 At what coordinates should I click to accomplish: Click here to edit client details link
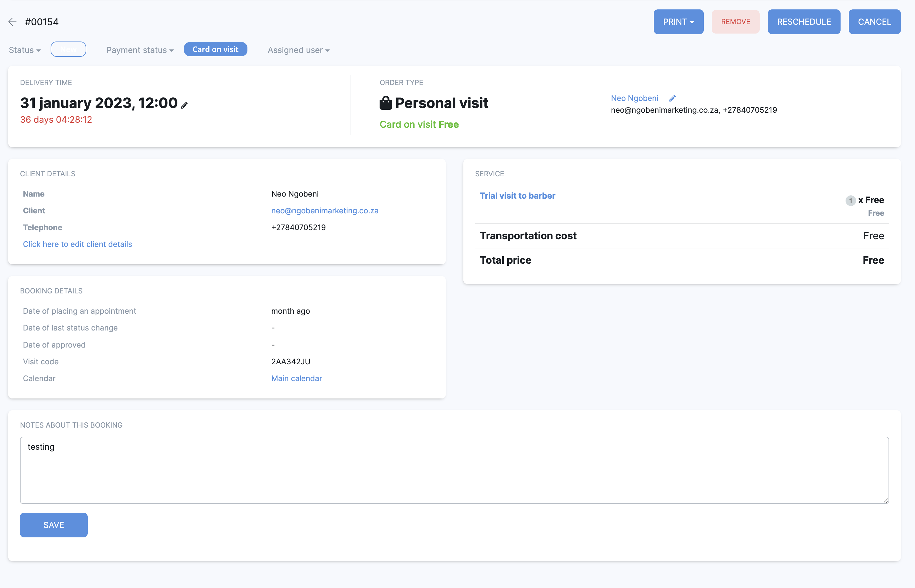coord(77,244)
